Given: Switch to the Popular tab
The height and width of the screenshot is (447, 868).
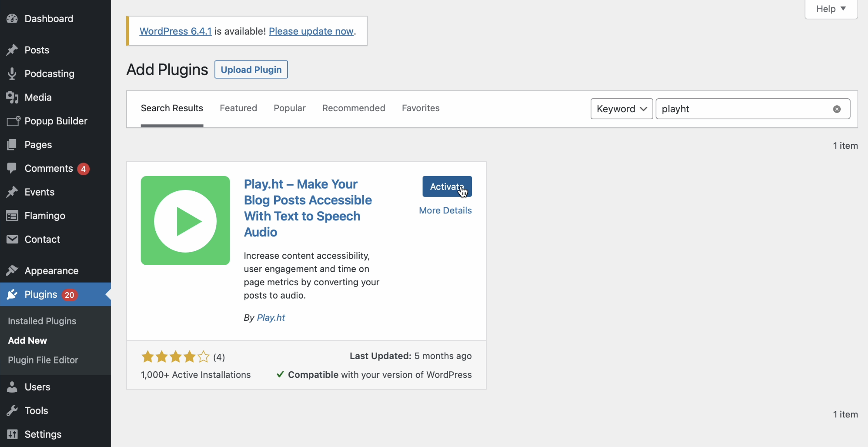Looking at the screenshot, I should pos(289,108).
